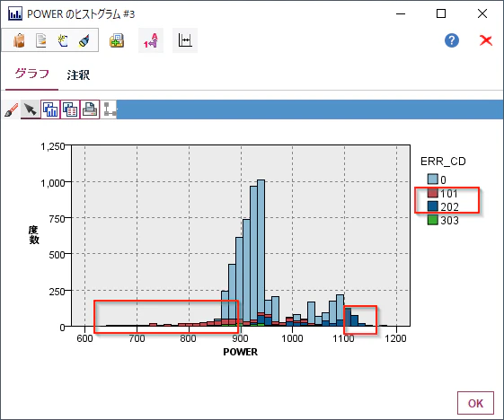The width and height of the screenshot is (504, 420).
Task: Click the 1,000 y-axis tick label
Action: pos(53,183)
